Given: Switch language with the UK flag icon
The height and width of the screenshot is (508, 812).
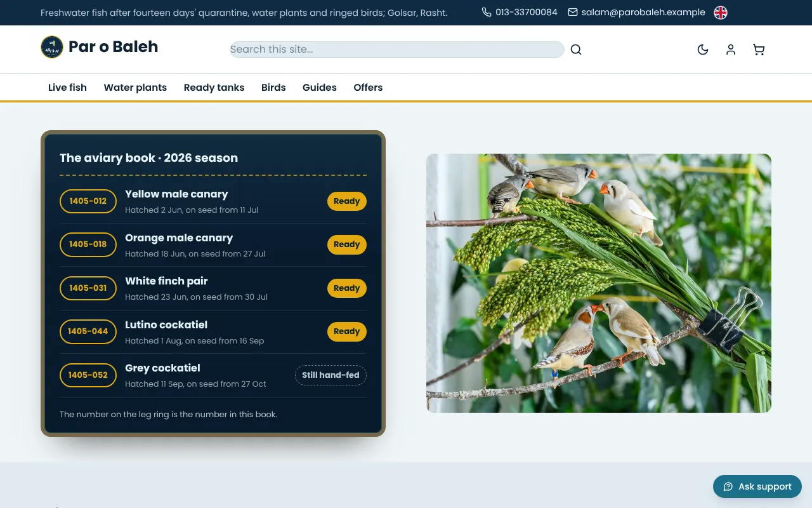Looking at the screenshot, I should pos(721,13).
